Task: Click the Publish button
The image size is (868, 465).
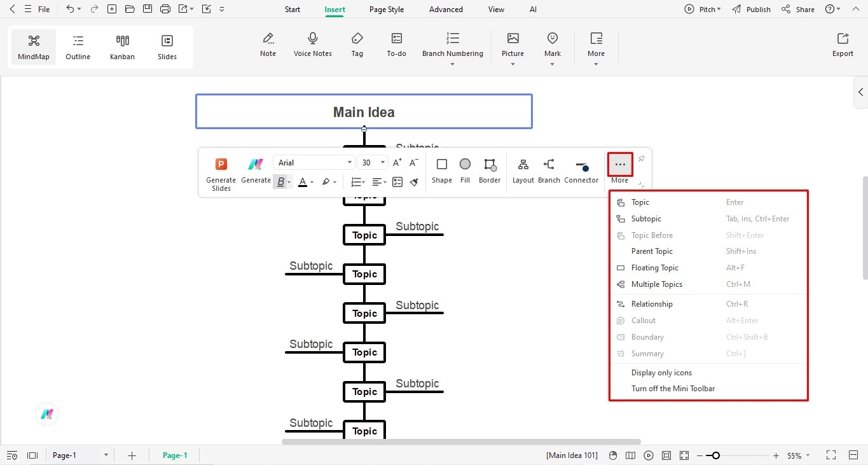Action: pos(751,9)
